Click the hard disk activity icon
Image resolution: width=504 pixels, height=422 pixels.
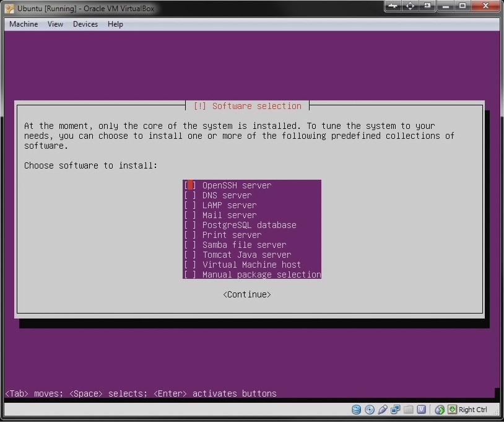tap(356, 410)
